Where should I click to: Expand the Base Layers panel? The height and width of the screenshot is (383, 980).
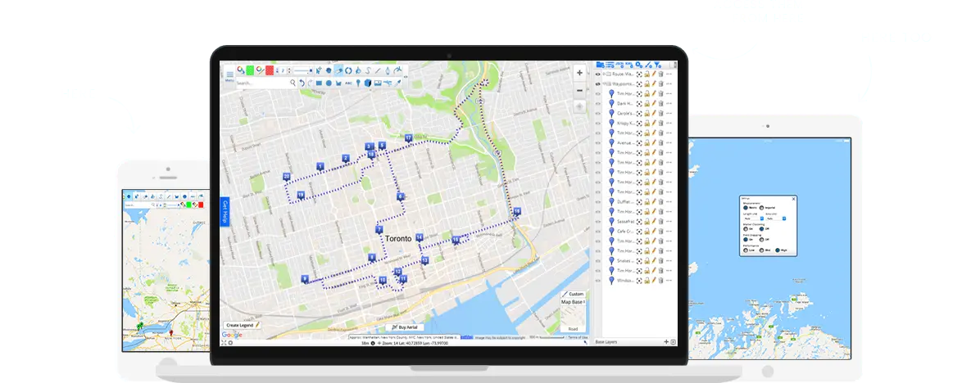click(666, 341)
